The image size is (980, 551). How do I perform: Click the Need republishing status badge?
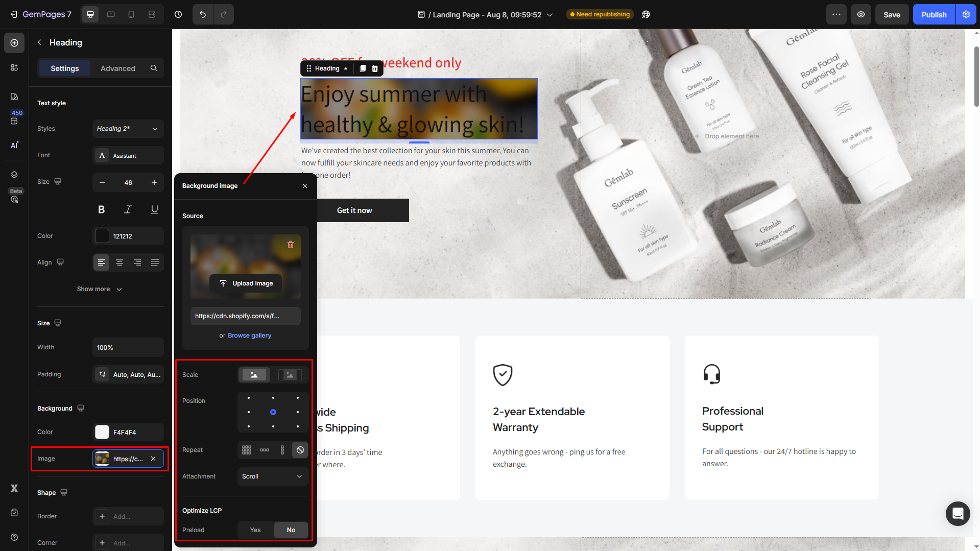[600, 14]
